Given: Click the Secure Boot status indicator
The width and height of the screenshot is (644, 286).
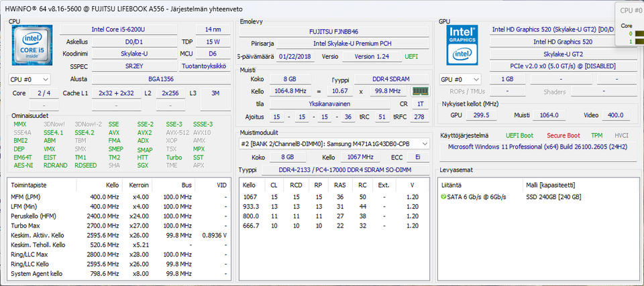Looking at the screenshot, I should coord(562,135).
